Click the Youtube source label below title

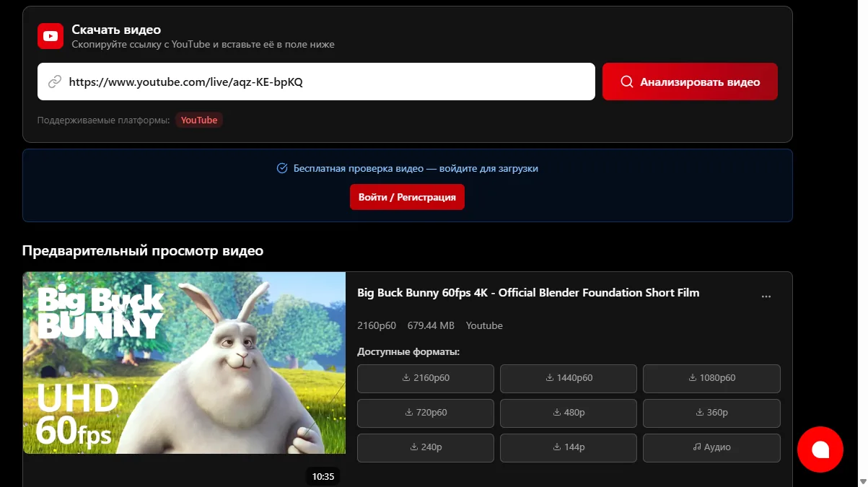click(x=484, y=325)
